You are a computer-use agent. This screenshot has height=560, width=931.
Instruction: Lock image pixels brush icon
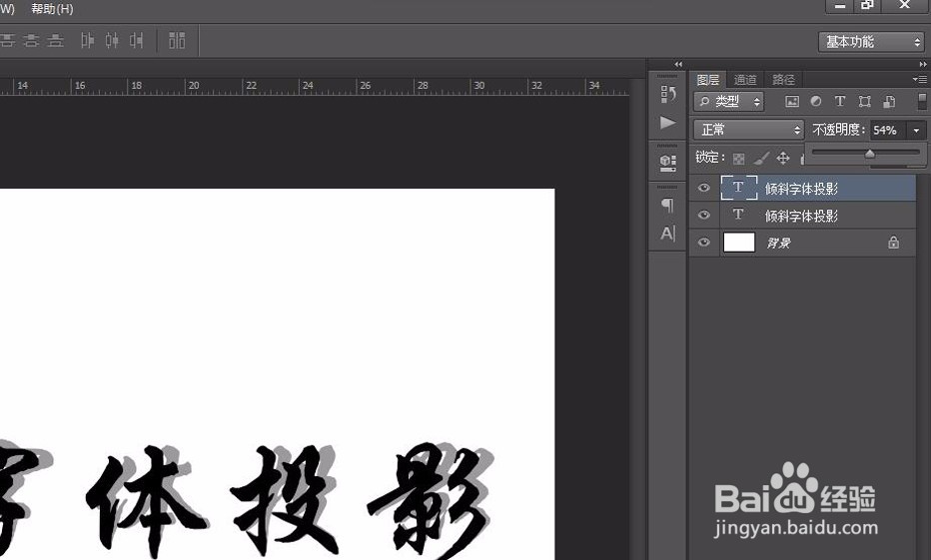761,159
